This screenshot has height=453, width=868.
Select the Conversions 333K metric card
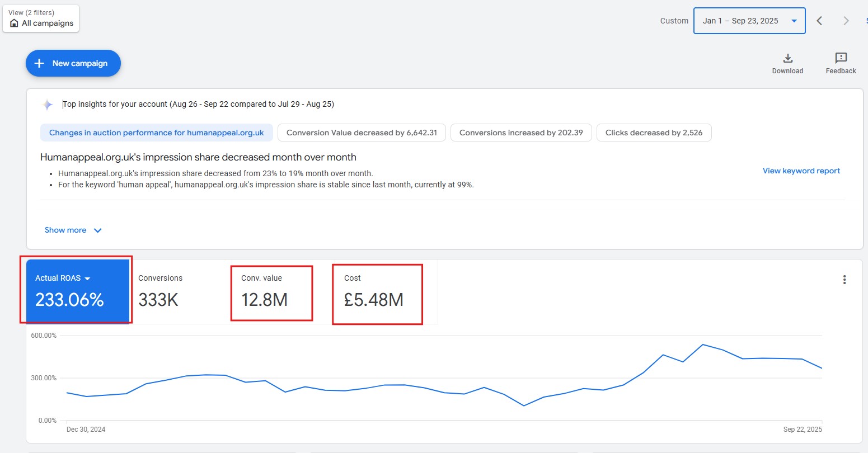pos(180,291)
